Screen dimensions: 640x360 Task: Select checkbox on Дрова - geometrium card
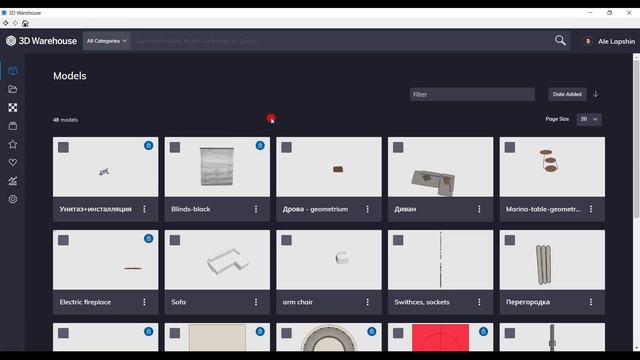point(287,147)
